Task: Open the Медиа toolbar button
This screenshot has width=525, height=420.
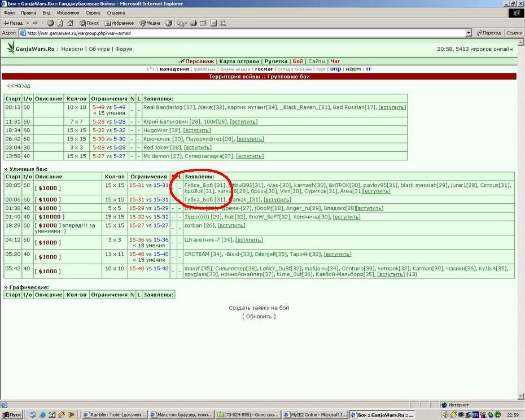Action: [x=150, y=23]
